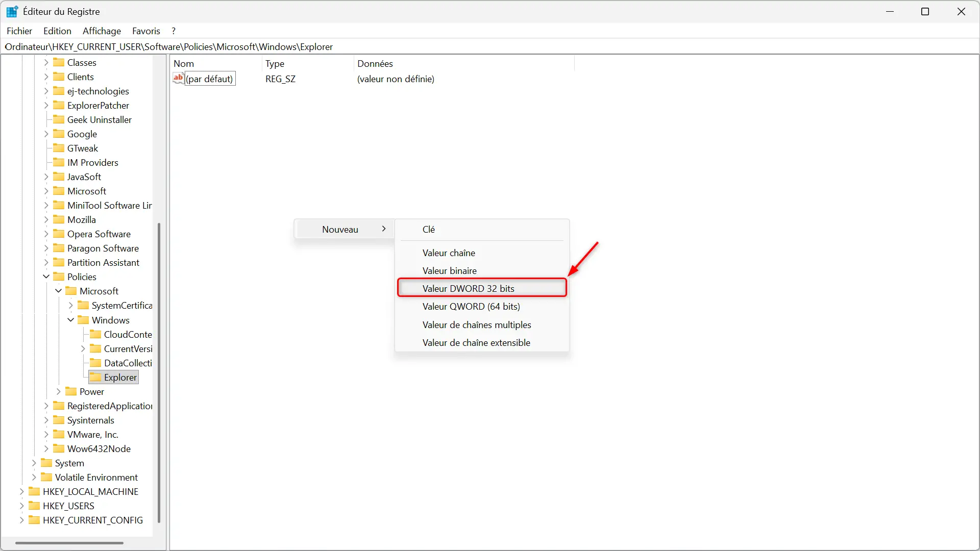This screenshot has width=980, height=551.
Task: Expand the ej-technologies key
Action: point(46,91)
